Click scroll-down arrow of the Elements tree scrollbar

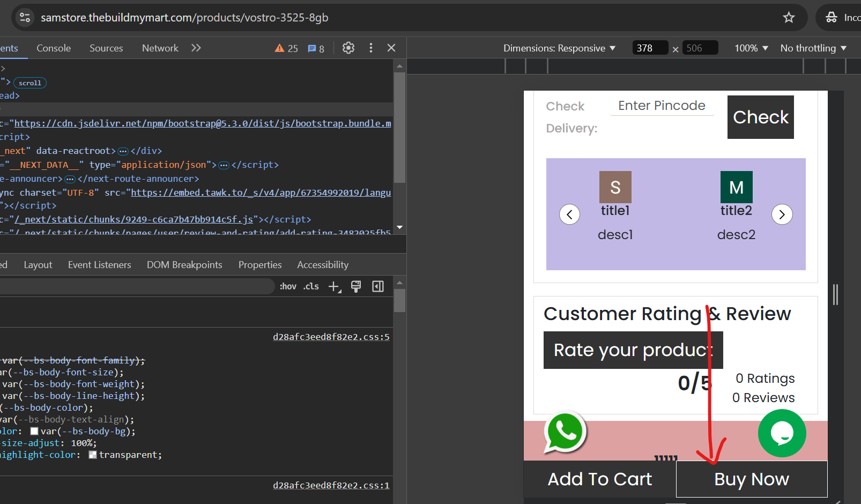(399, 227)
